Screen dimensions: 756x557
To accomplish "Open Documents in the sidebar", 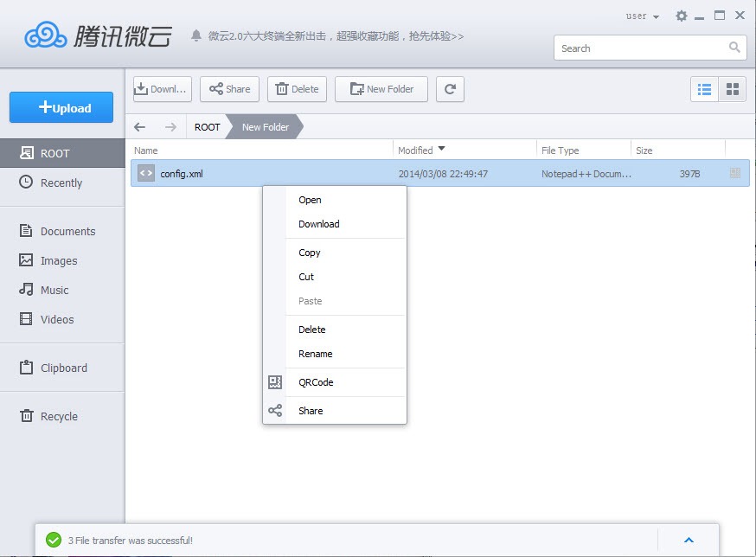I will tap(62, 232).
